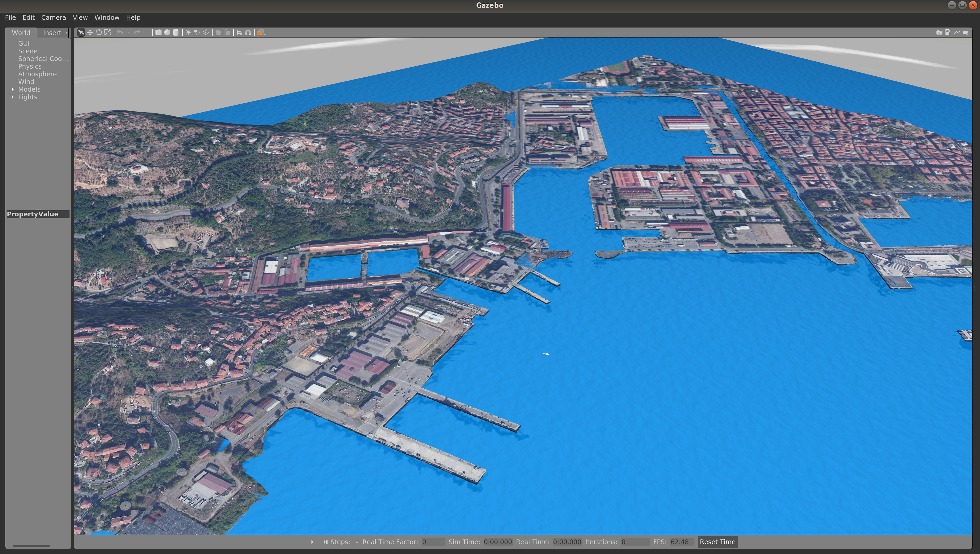
Task: Click the Property Value header
Action: point(38,214)
